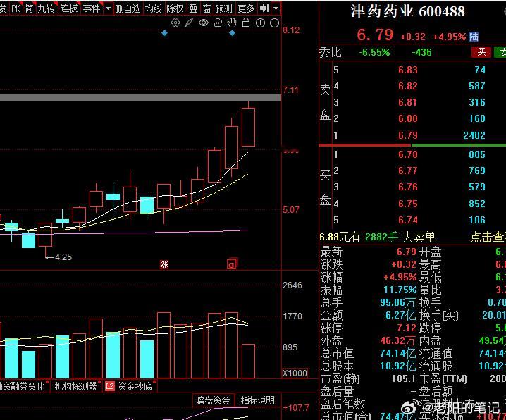Toggle 除权 adjustment
This screenshot has width=506, height=420.
pos(175,8)
